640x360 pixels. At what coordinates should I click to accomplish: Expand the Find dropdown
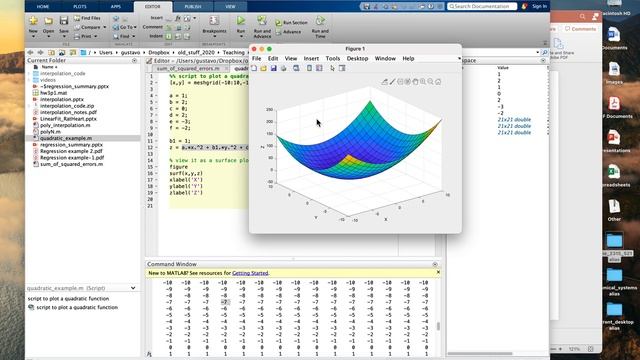click(x=133, y=36)
